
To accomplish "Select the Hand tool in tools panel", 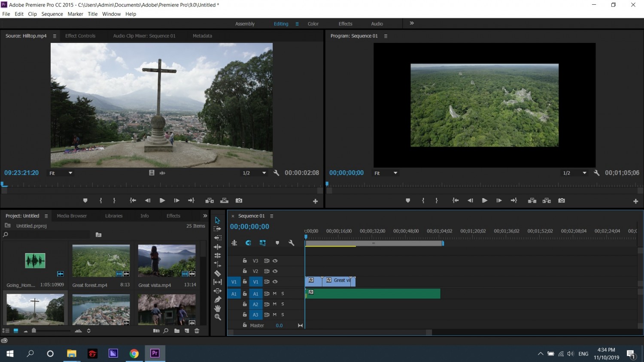I will point(218,308).
